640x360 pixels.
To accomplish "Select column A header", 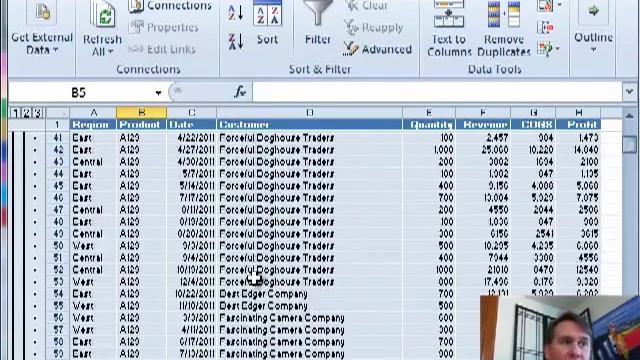I will (93, 113).
